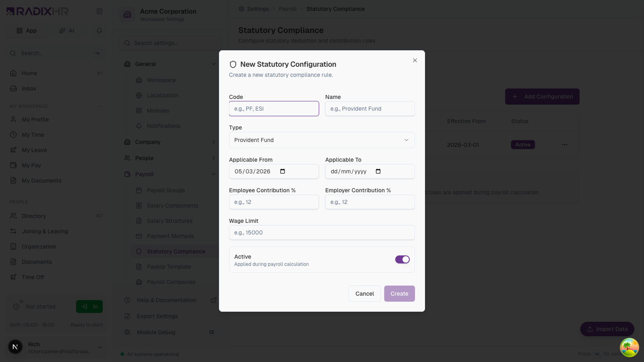Viewport: 644px width, 362px height.
Task: Close the dialog with the X icon
Action: coord(415,60)
